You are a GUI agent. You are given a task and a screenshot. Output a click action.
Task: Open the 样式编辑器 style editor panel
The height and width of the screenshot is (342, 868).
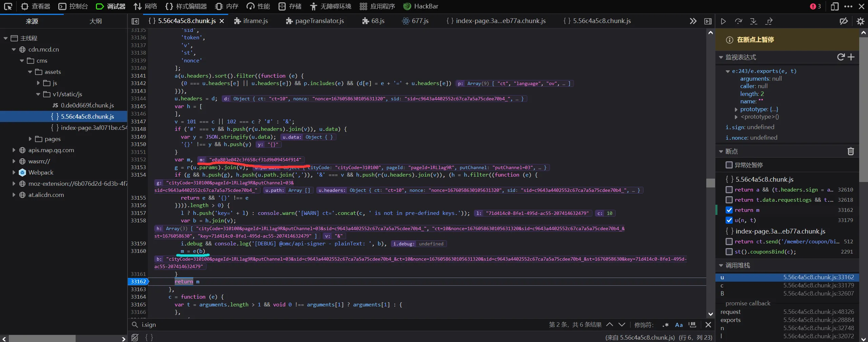click(x=186, y=6)
